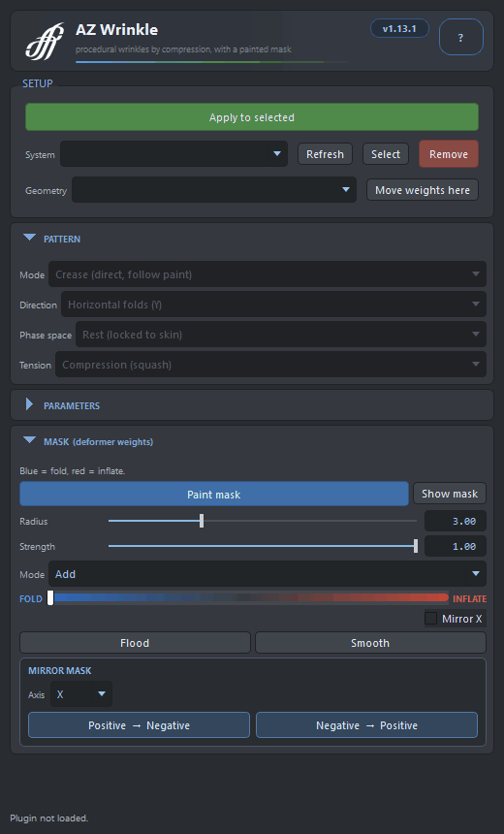The height and width of the screenshot is (834, 504).
Task: Click the v1.13.1 version badge
Action: [x=399, y=29]
